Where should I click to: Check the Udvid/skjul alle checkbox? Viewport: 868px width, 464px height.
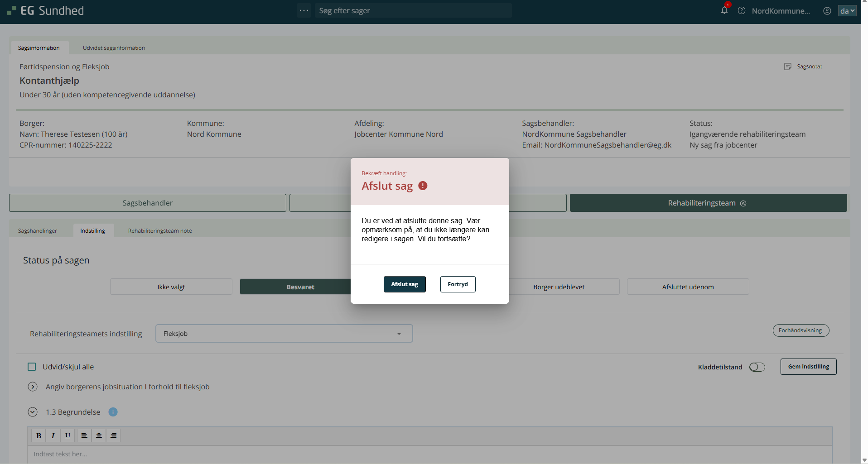tap(32, 367)
